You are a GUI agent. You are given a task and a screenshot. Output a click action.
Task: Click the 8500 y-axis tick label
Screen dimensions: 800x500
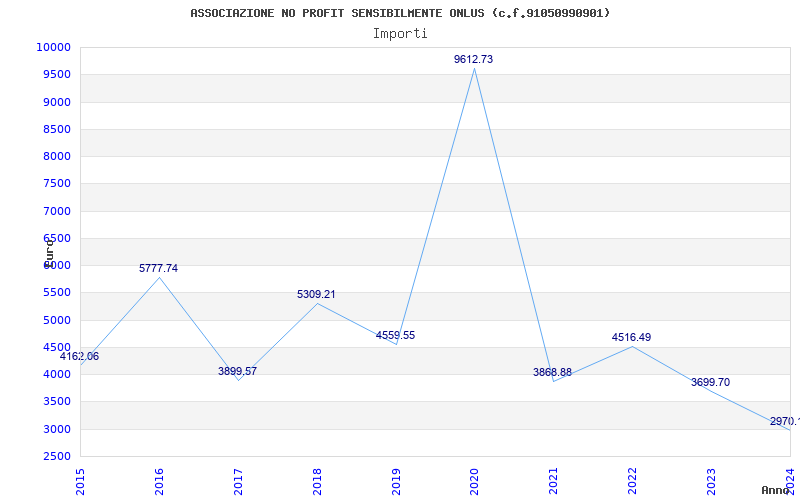[56, 130]
